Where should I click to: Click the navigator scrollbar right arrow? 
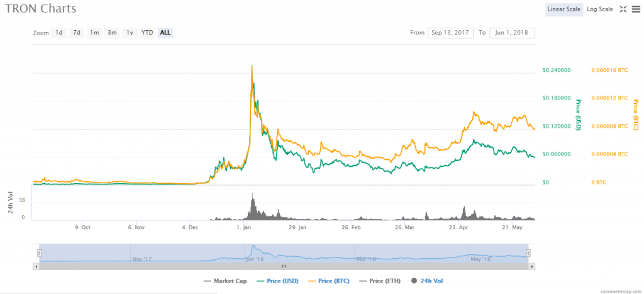click(x=532, y=266)
